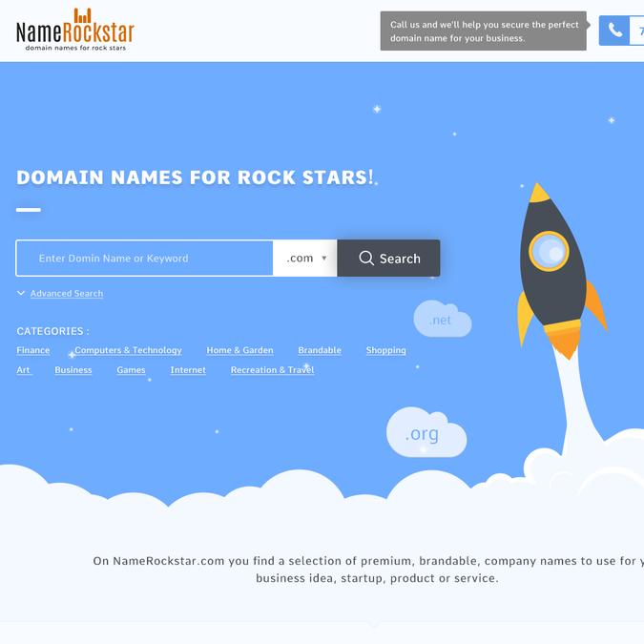644x644 pixels.
Task: Expand the Advanced Search options
Action: pyautogui.click(x=66, y=294)
